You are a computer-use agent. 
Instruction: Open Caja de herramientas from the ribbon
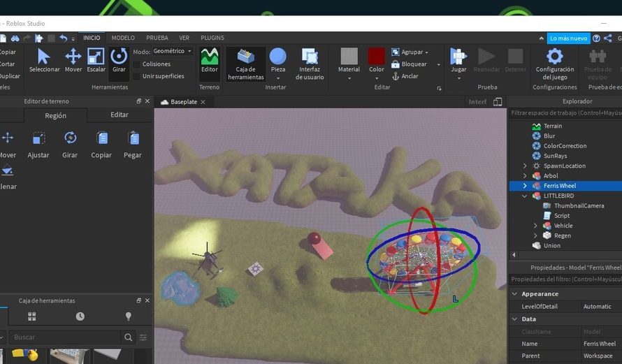point(245,64)
